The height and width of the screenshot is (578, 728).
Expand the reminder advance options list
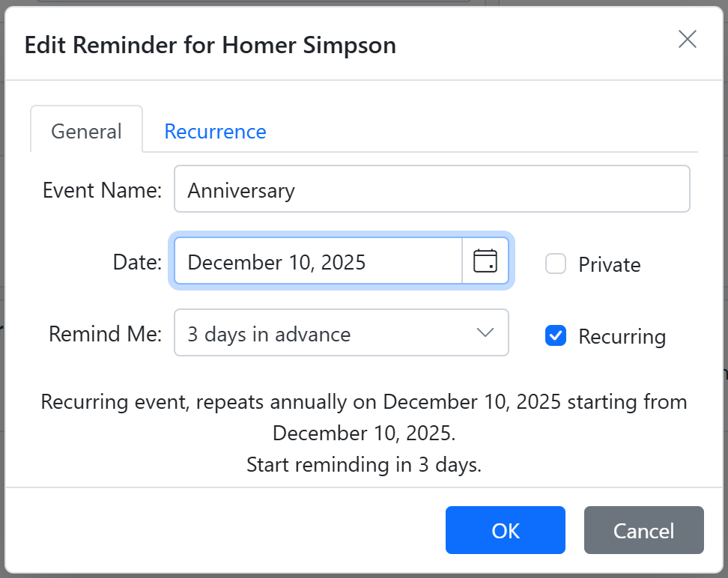341,332
